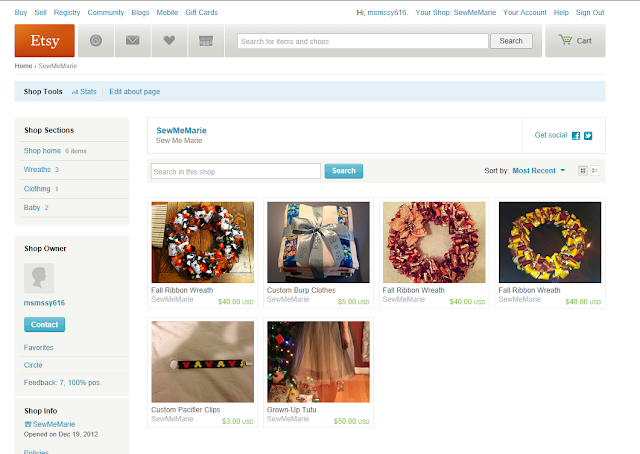Open the shop's Twitter icon
This screenshot has height=454, width=640.
coord(588,136)
